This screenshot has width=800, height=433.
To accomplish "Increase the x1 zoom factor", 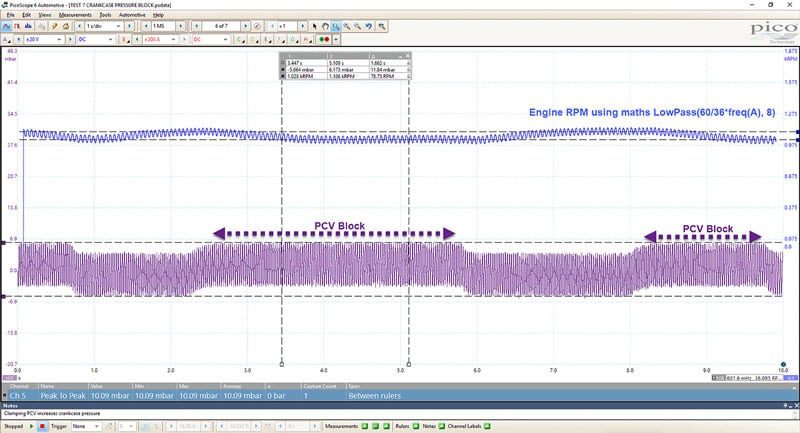I will click(x=303, y=26).
